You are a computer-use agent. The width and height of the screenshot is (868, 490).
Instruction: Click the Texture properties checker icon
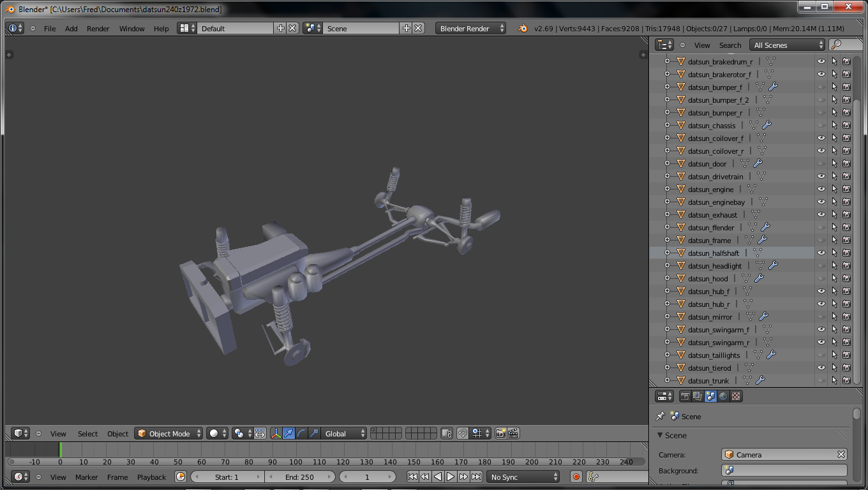pyautogui.click(x=736, y=396)
